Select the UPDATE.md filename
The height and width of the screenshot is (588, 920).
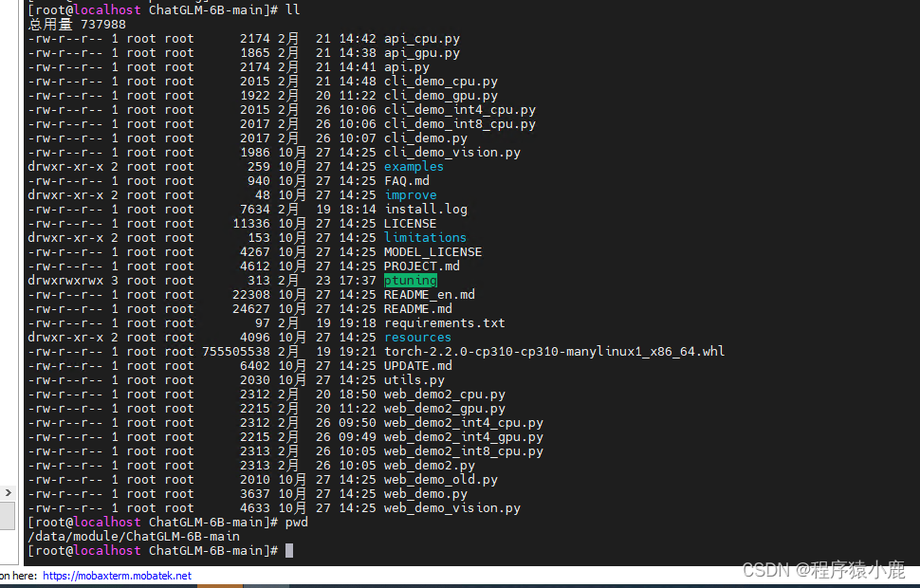pyautogui.click(x=417, y=366)
